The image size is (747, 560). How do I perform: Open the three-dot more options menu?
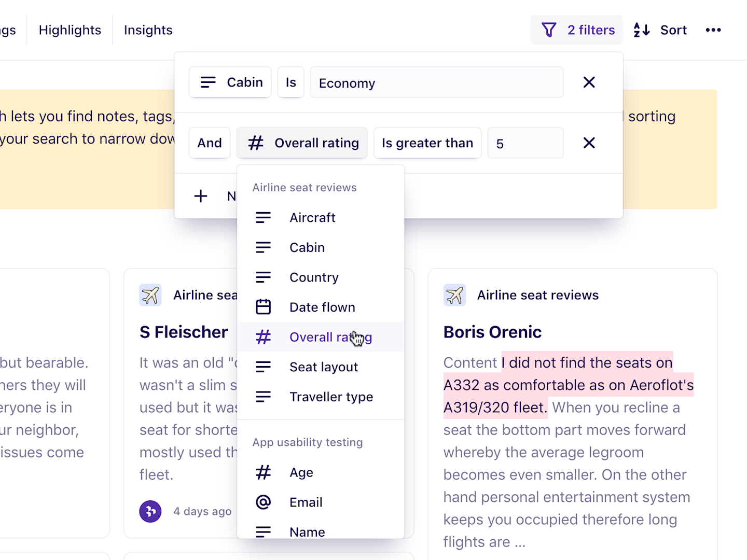[713, 30]
